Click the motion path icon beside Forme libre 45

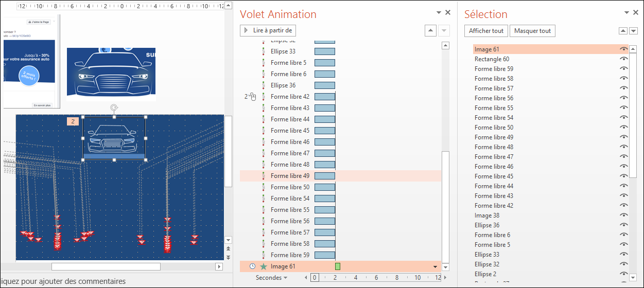tap(264, 131)
